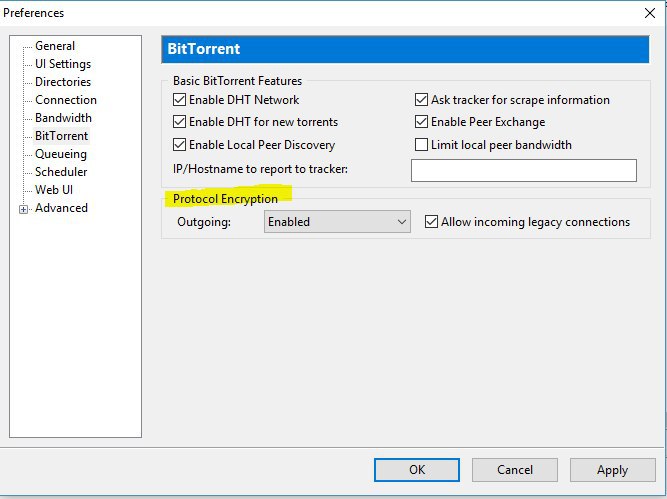Select Connection in the sidebar

(66, 100)
